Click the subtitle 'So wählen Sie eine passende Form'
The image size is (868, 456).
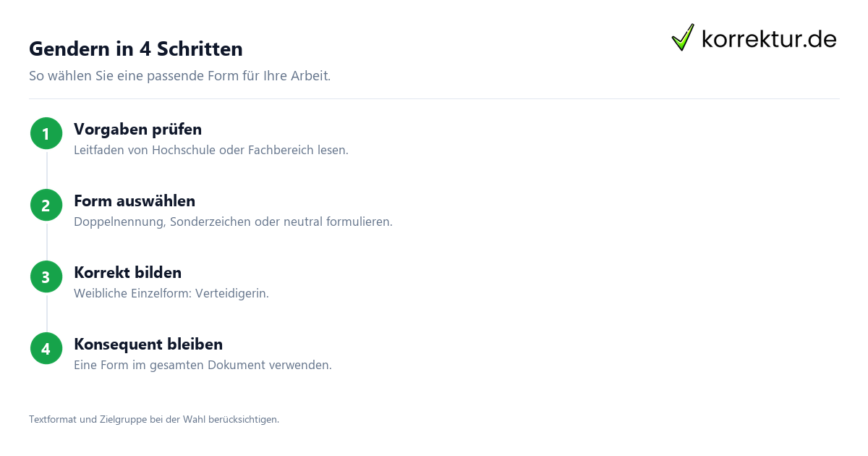[179, 75]
